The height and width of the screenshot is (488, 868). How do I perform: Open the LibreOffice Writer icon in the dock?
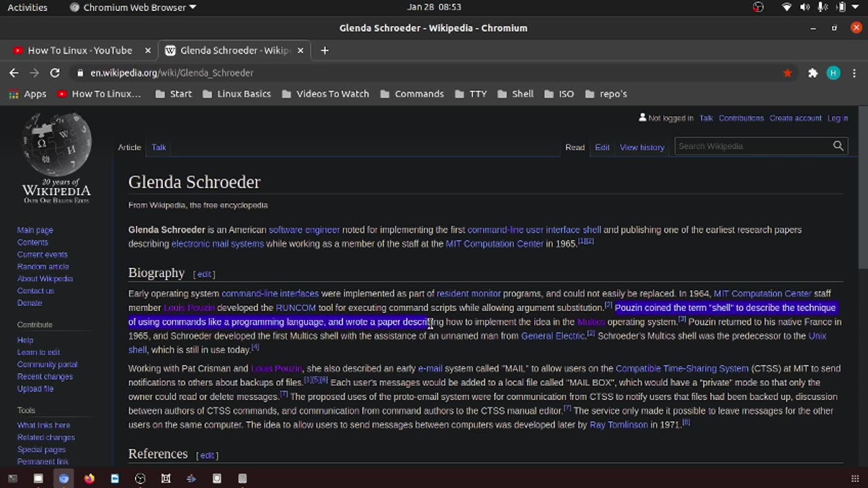[x=115, y=479]
